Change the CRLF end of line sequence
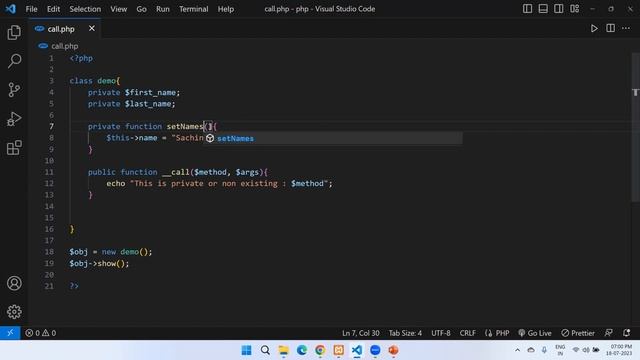640x360 pixels. (x=467, y=333)
